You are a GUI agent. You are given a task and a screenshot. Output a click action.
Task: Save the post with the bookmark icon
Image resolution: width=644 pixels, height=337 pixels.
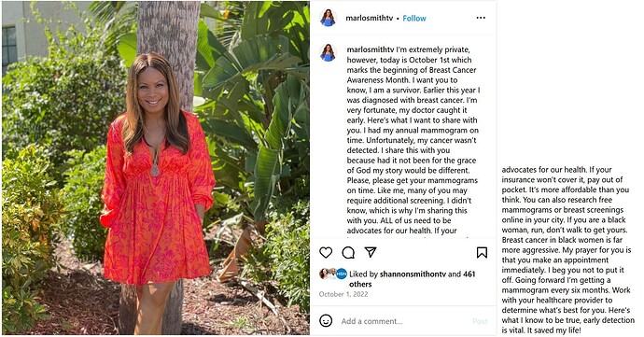(x=482, y=252)
